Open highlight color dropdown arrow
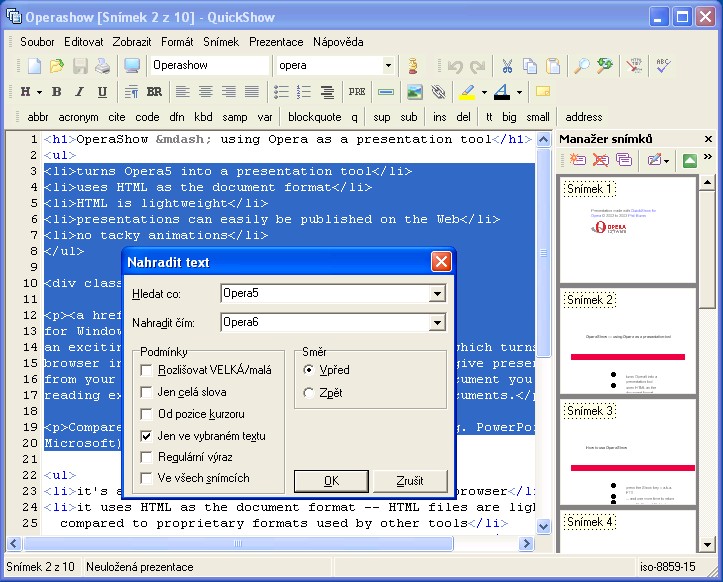This screenshot has width=723, height=582. point(484,92)
